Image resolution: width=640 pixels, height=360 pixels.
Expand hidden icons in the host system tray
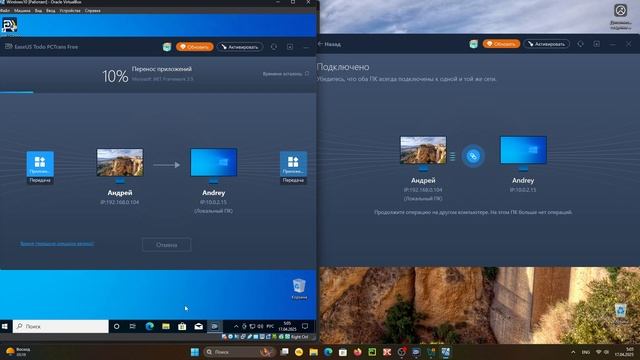[573, 352]
